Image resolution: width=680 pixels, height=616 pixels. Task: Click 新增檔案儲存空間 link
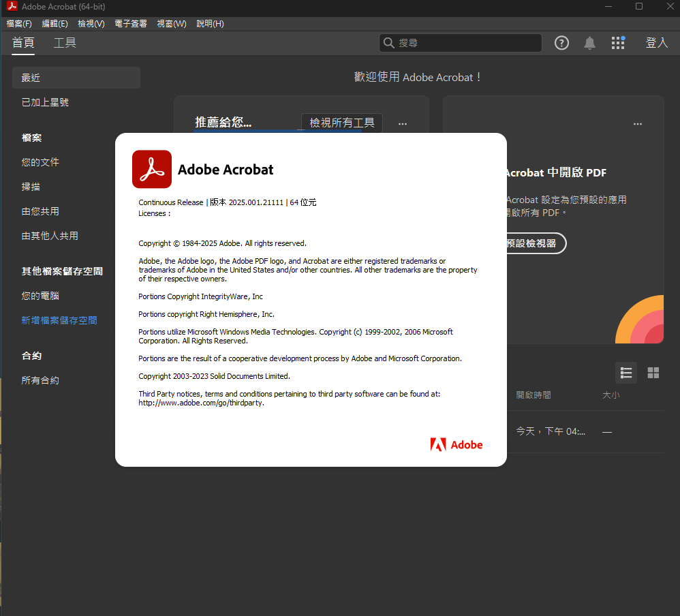[x=59, y=320]
